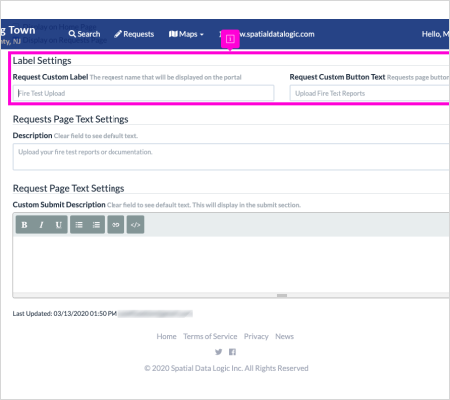Open the Facebook icon in the footer

(232, 352)
